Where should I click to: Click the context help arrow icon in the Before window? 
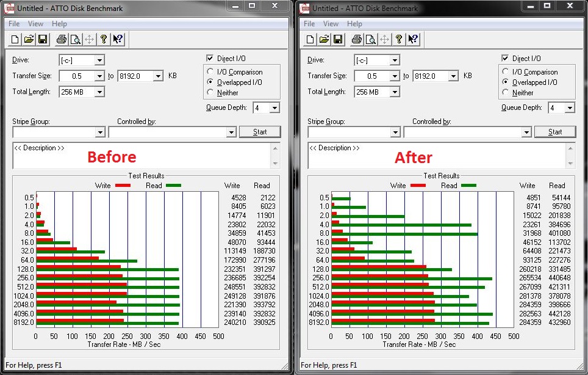pos(118,39)
